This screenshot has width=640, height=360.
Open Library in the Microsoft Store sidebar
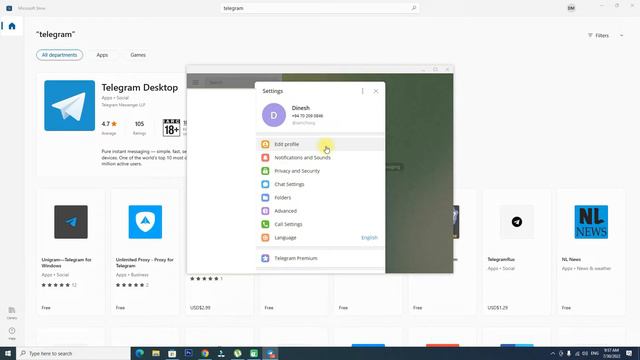pos(12,313)
